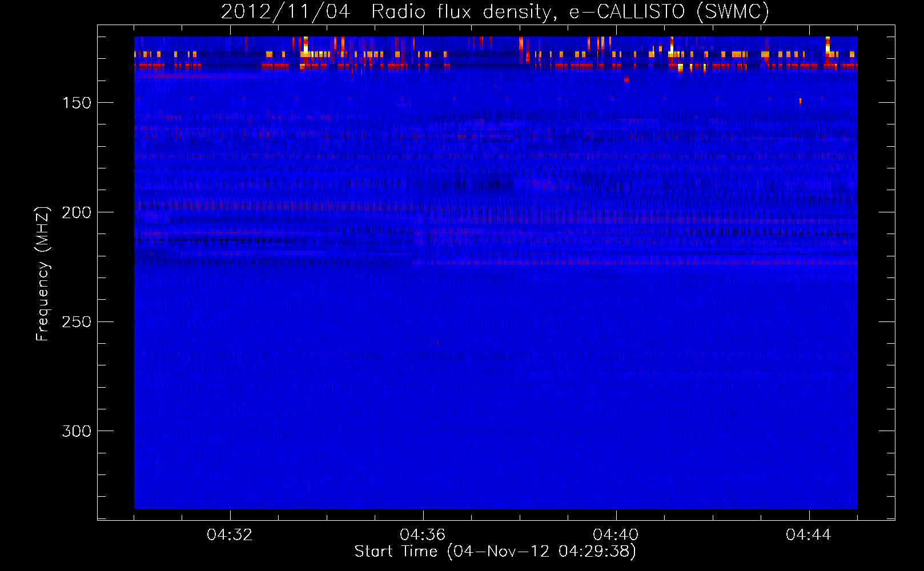The height and width of the screenshot is (571, 924).
Task: Click the plot title 'Radio flux density, e-CALLISTO (SWMC)'
Action: [x=570, y=11]
